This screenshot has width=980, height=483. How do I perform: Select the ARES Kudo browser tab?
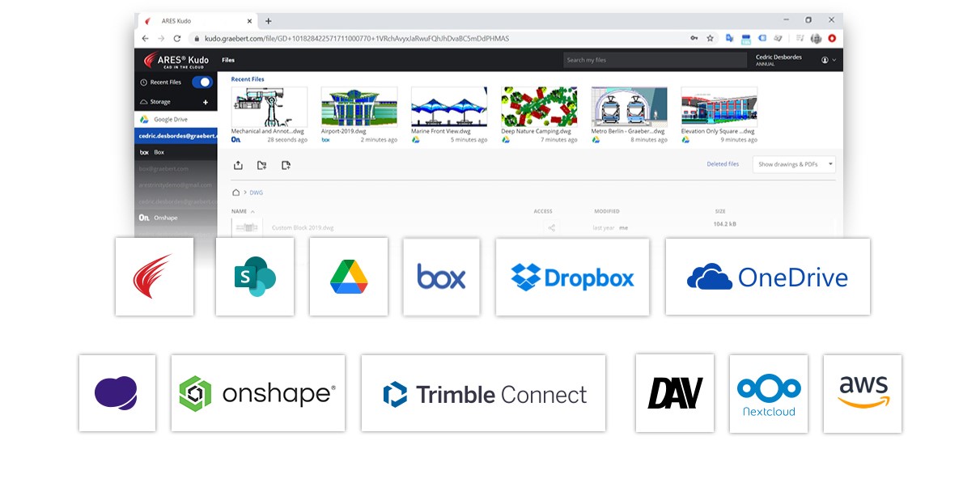[x=194, y=21]
